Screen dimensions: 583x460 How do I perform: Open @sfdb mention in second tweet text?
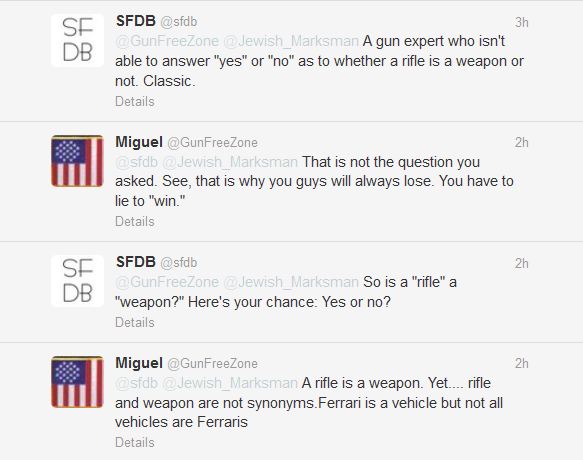point(137,162)
